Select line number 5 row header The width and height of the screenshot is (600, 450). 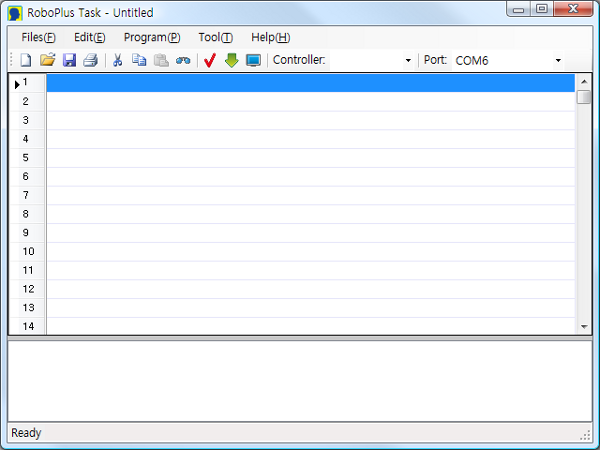(27, 158)
